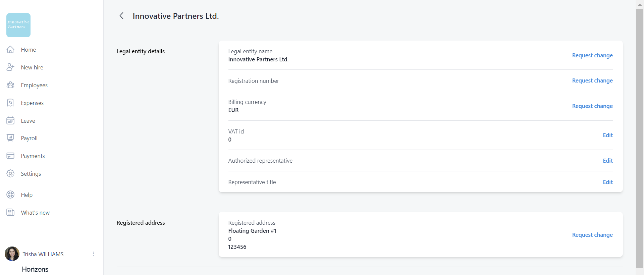Click the Home house icon in sidebar
This screenshot has width=644, height=275.
point(10,50)
